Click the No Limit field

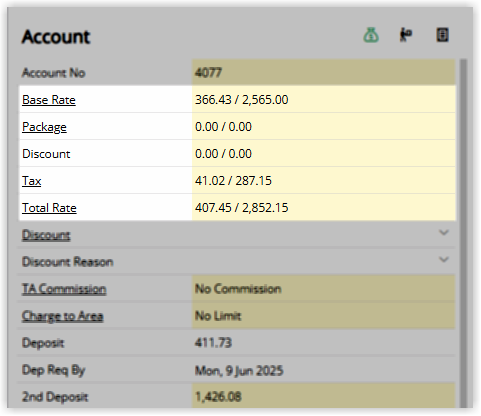pyautogui.click(x=323, y=315)
